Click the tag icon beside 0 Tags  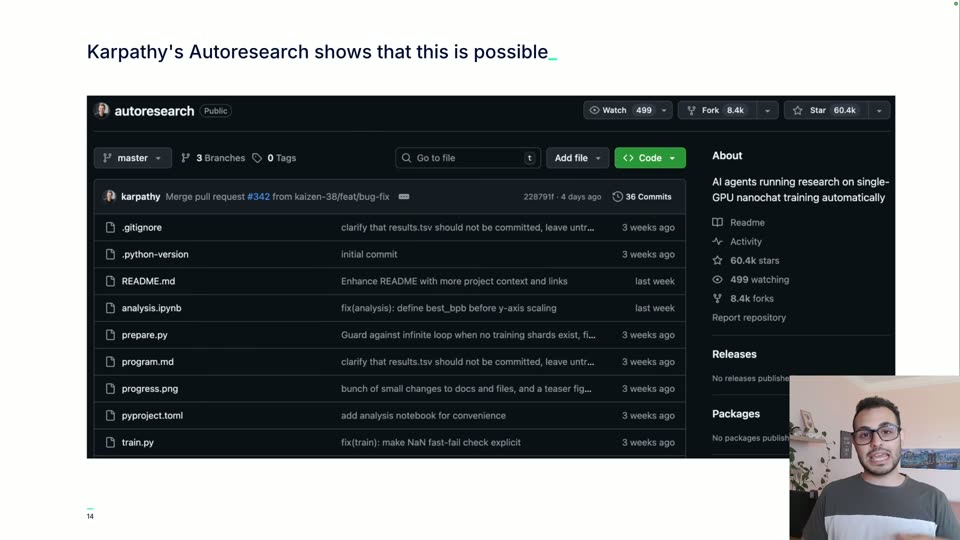pos(257,158)
